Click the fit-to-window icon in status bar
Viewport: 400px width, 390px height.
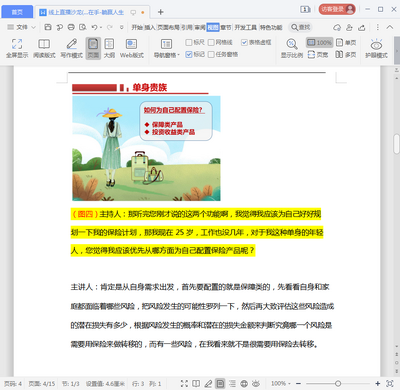tap(389, 384)
